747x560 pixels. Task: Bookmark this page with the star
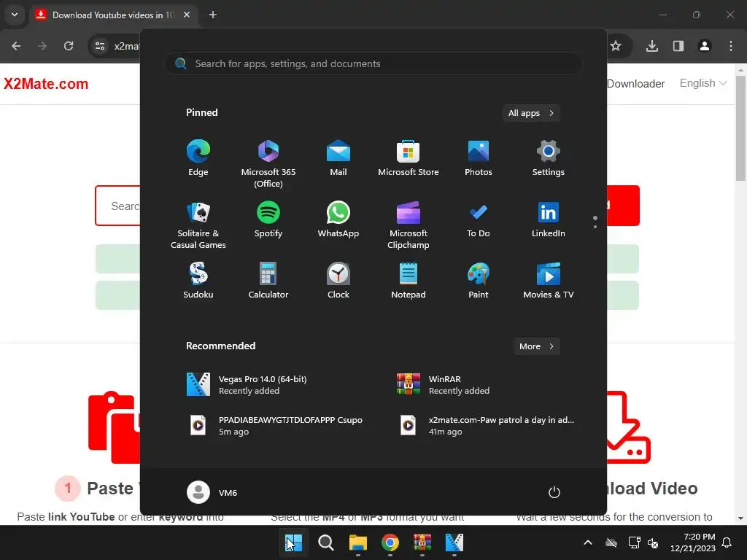click(616, 46)
